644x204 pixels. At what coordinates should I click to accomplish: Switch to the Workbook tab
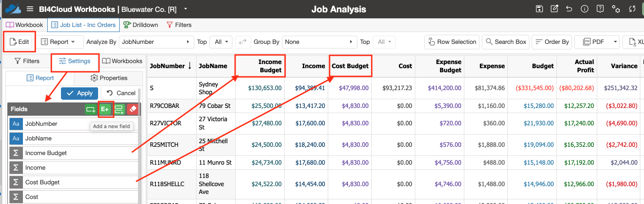24,25
